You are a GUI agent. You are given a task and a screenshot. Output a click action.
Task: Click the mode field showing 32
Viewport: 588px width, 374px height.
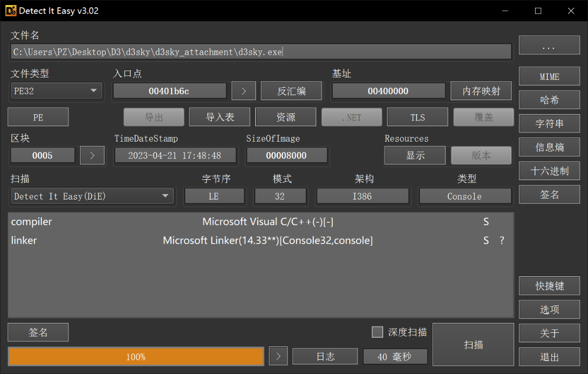click(x=280, y=196)
